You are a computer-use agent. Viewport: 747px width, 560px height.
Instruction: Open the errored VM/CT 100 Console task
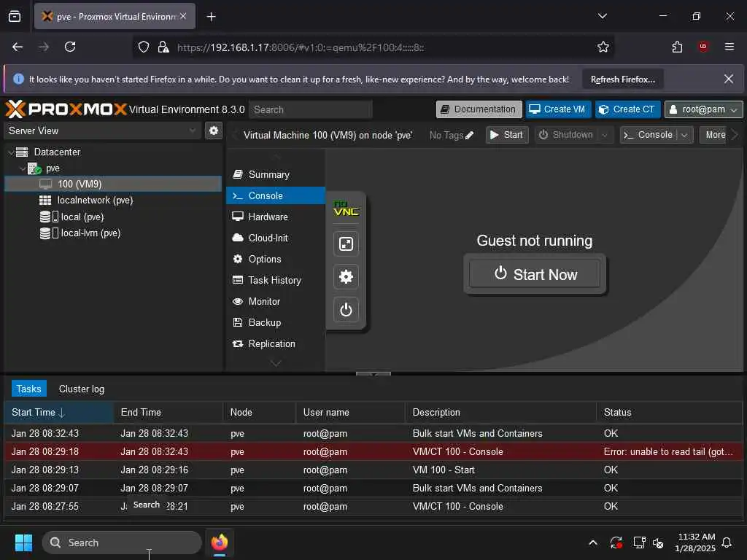coord(373,451)
